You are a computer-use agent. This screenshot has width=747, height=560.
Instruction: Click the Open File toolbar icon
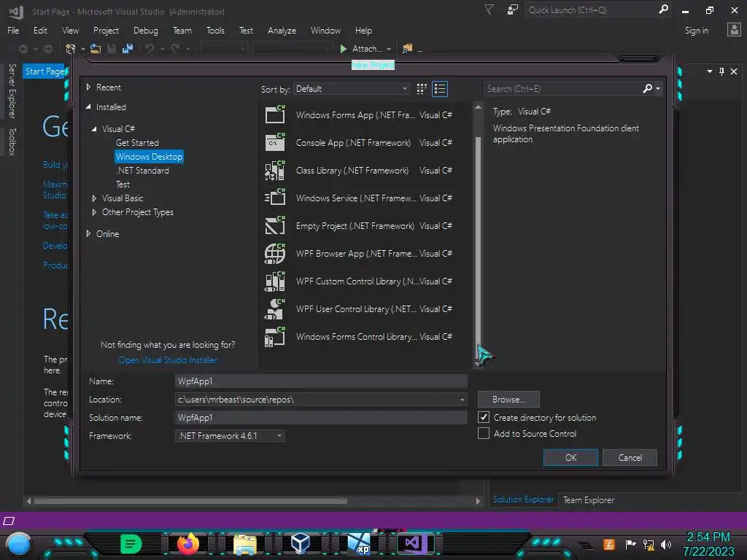tap(96, 49)
